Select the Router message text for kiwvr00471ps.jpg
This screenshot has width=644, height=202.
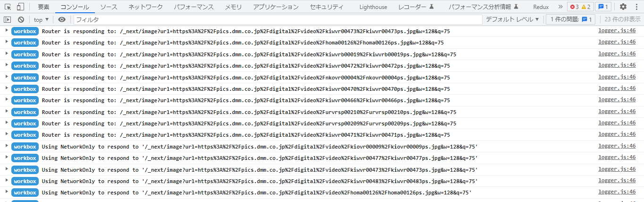pos(246,135)
